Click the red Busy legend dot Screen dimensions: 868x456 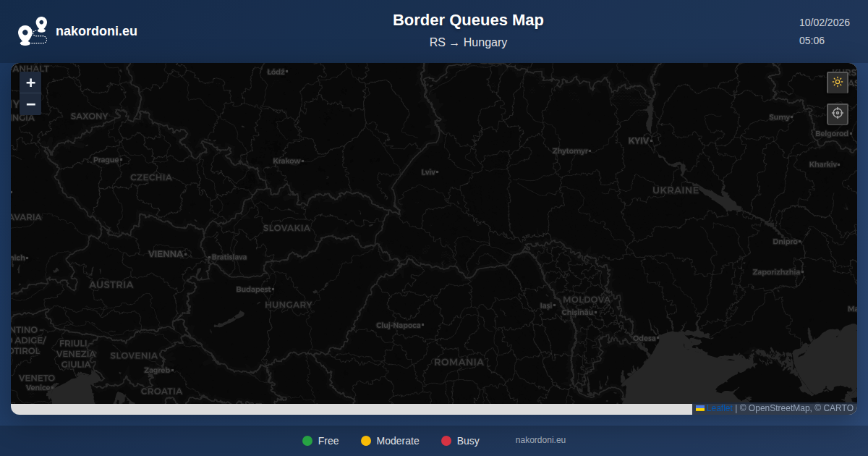[446, 441]
